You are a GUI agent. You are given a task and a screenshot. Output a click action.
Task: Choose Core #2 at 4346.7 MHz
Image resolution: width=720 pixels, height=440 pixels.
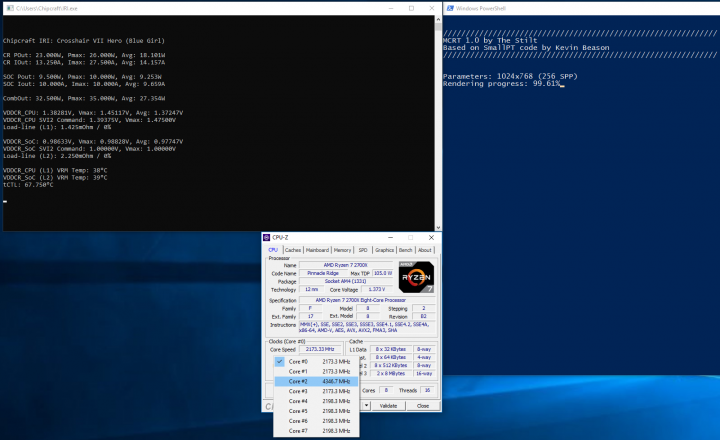(316, 381)
